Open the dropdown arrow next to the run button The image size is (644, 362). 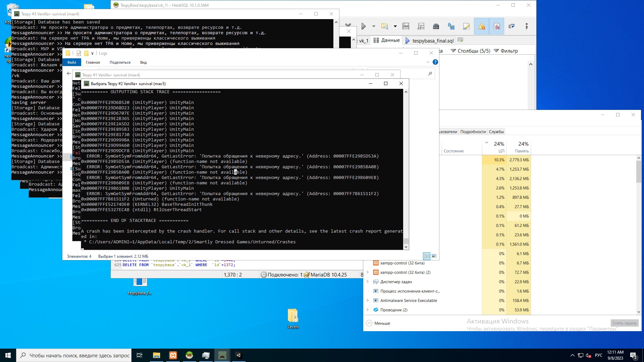(373, 26)
